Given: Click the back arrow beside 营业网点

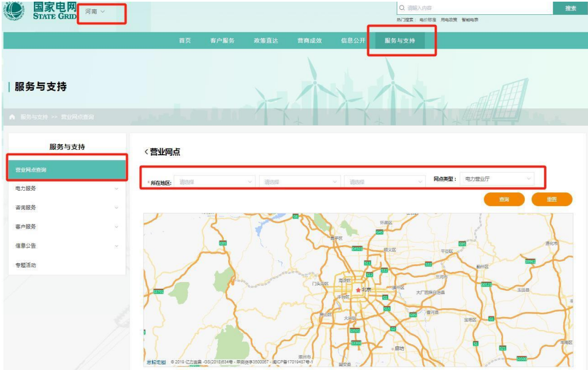Looking at the screenshot, I should (x=146, y=152).
